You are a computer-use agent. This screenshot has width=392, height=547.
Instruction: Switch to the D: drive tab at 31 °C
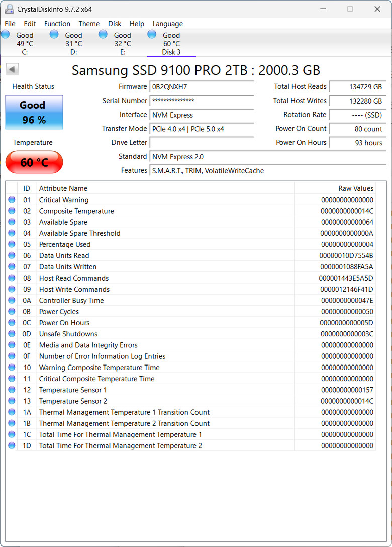[73, 43]
